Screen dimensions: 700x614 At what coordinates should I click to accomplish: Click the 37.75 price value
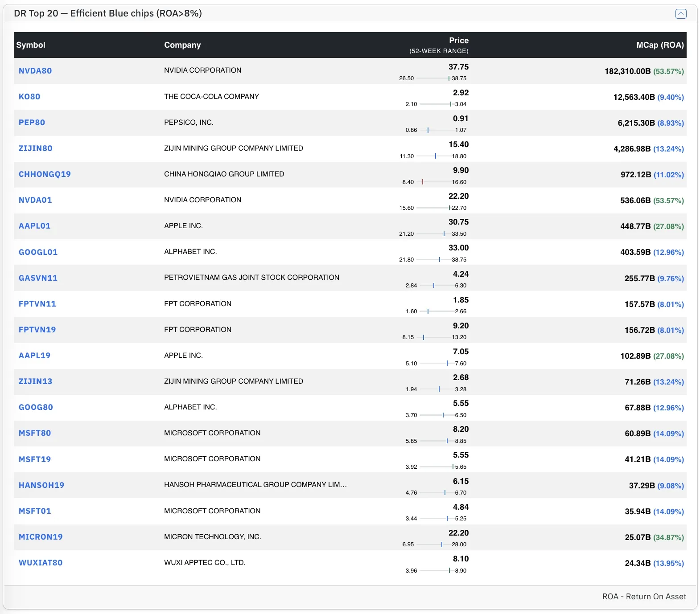pyautogui.click(x=459, y=67)
